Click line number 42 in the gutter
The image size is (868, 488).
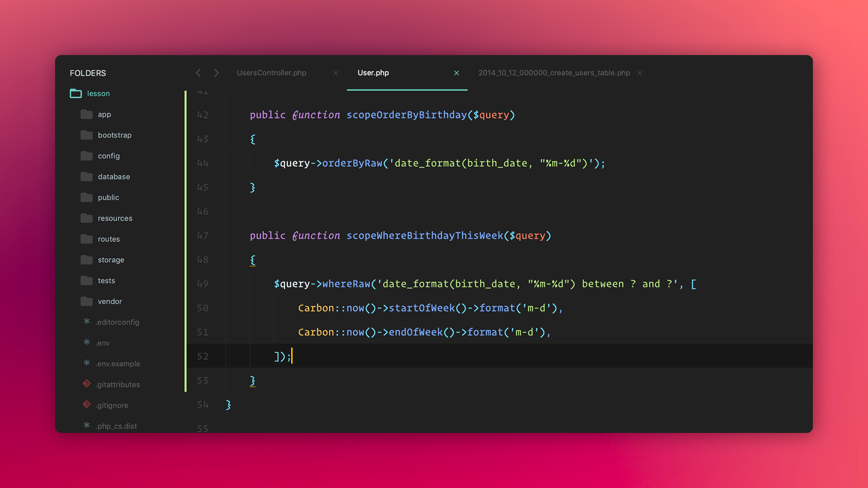[203, 115]
